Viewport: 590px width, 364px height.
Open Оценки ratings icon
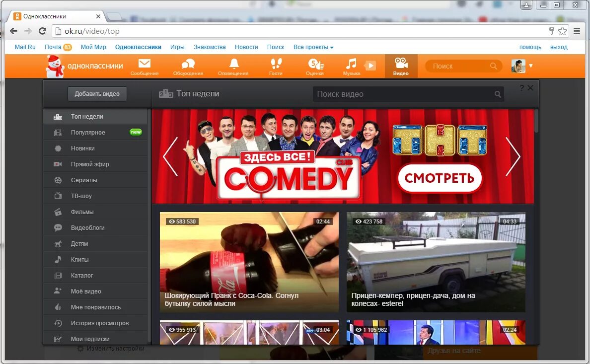(x=315, y=67)
